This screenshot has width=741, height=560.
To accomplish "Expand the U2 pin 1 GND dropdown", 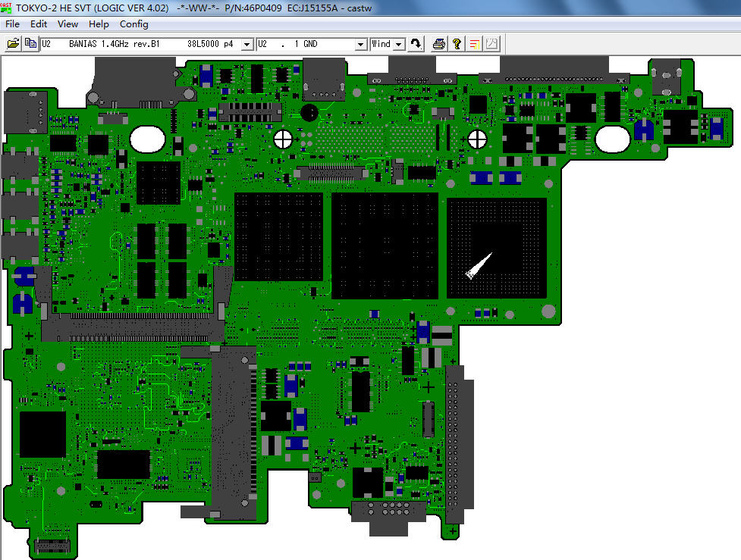I will [360, 45].
